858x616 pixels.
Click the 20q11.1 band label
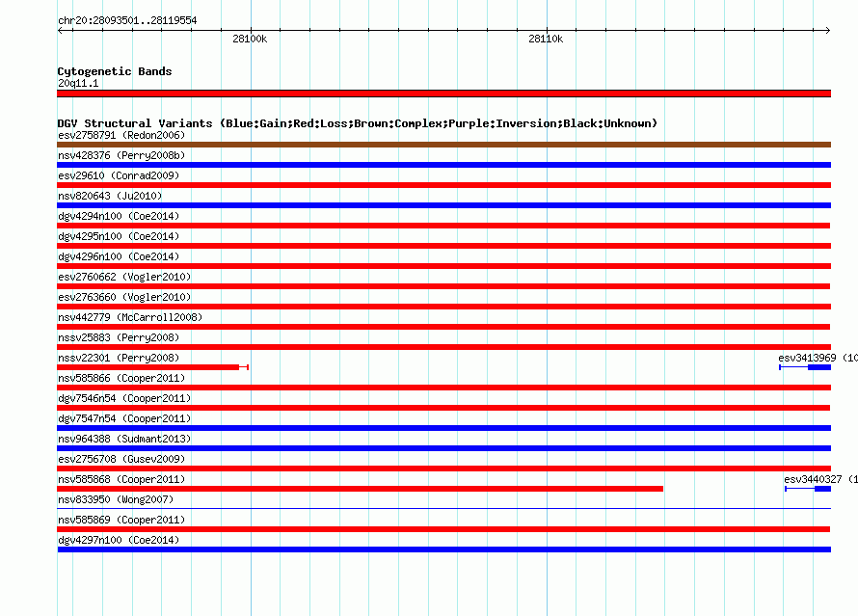coord(78,83)
